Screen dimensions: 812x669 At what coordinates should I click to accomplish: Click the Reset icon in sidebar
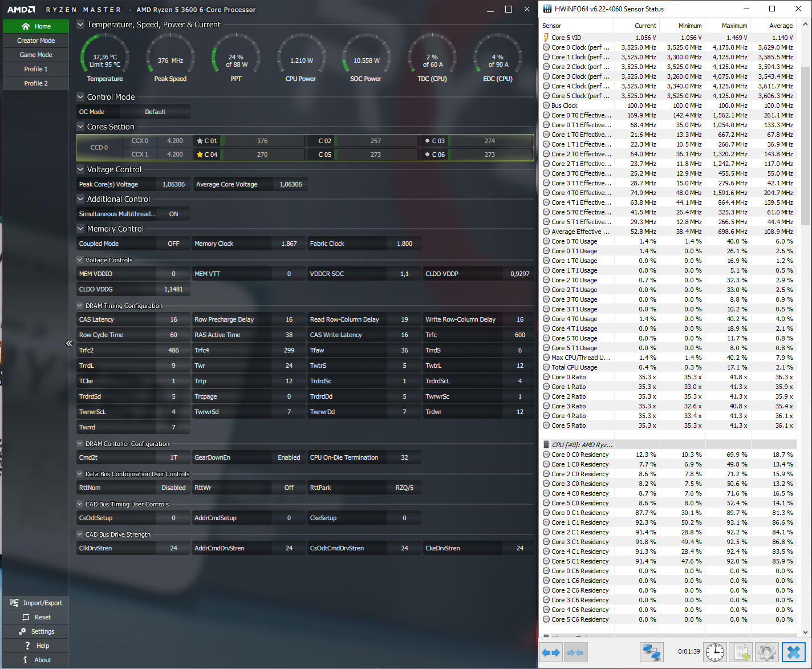coord(26,617)
